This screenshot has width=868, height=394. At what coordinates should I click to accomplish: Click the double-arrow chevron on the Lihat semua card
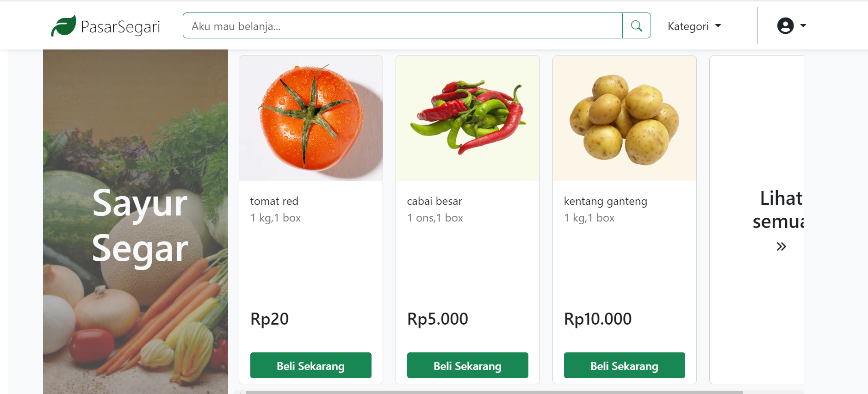pyautogui.click(x=781, y=246)
